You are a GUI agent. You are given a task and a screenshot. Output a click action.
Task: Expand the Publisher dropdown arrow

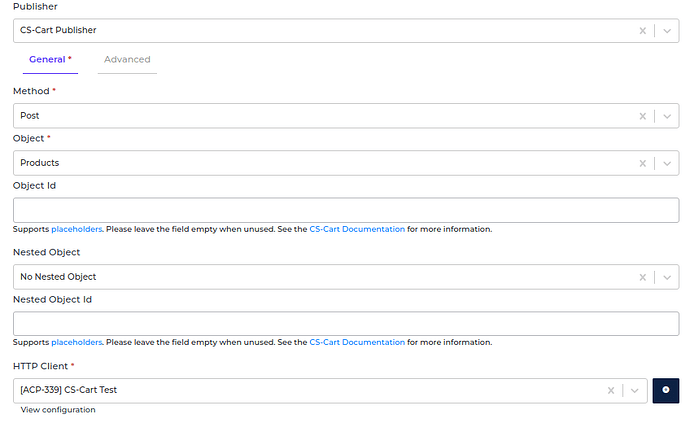click(667, 31)
